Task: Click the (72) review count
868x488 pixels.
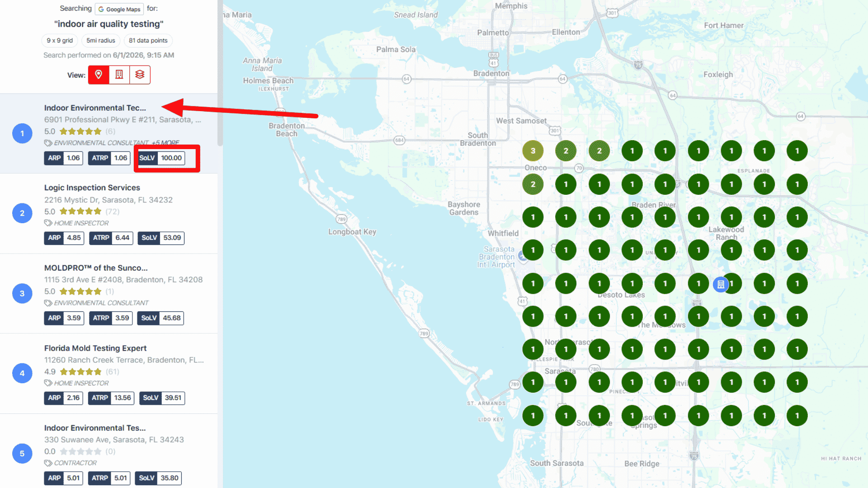Action: [x=113, y=211]
